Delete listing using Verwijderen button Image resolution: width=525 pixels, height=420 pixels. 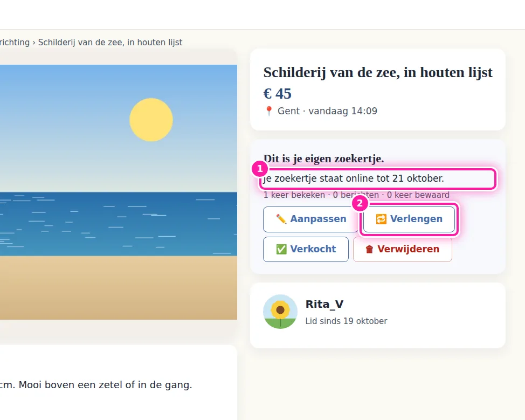tap(403, 249)
